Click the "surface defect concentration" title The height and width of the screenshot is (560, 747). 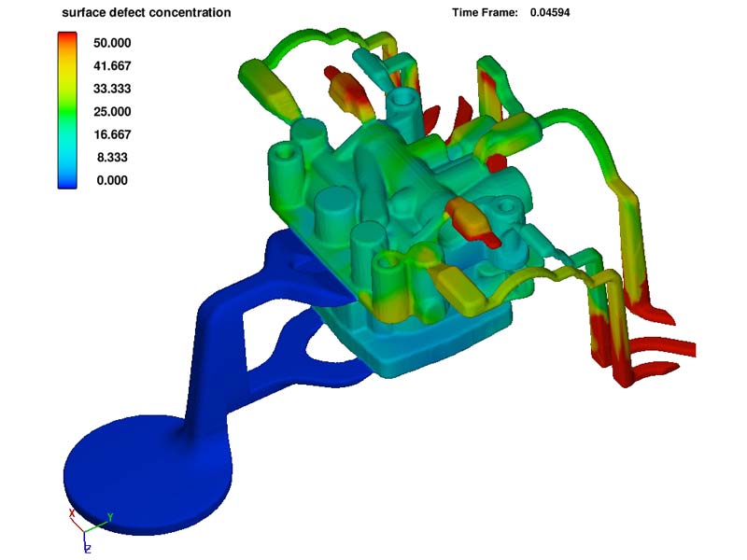click(146, 13)
